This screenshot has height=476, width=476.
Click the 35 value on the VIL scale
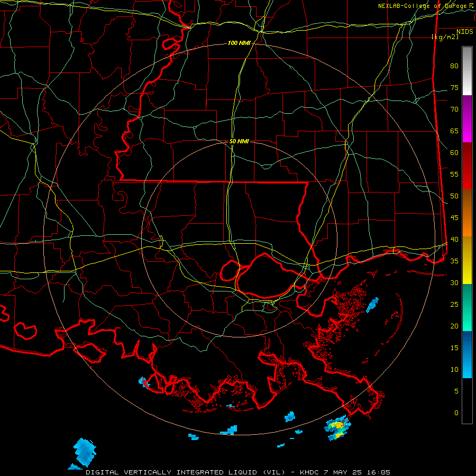point(454,261)
